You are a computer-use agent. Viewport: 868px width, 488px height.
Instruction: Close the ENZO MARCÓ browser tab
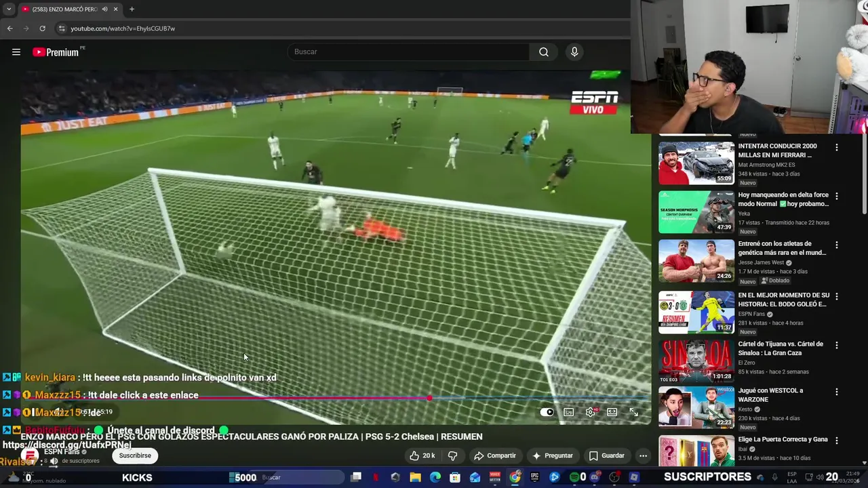(115, 9)
